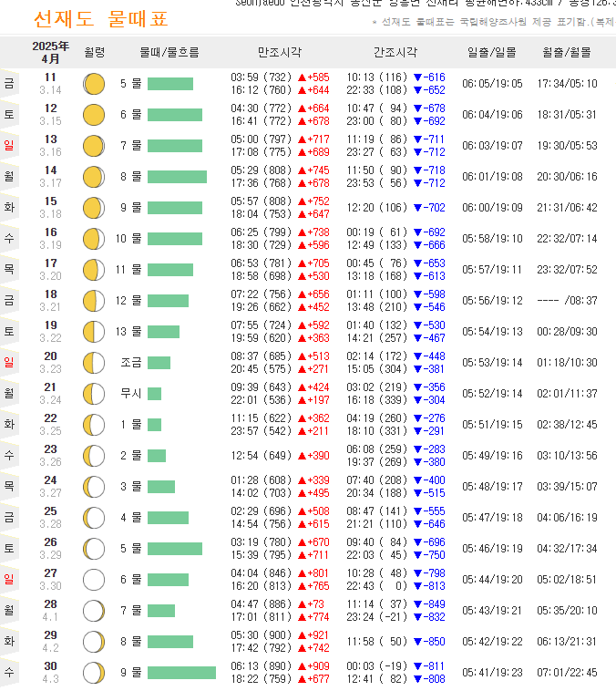
Task: Click the moon icon in the 무시 row
Action: 94,394
